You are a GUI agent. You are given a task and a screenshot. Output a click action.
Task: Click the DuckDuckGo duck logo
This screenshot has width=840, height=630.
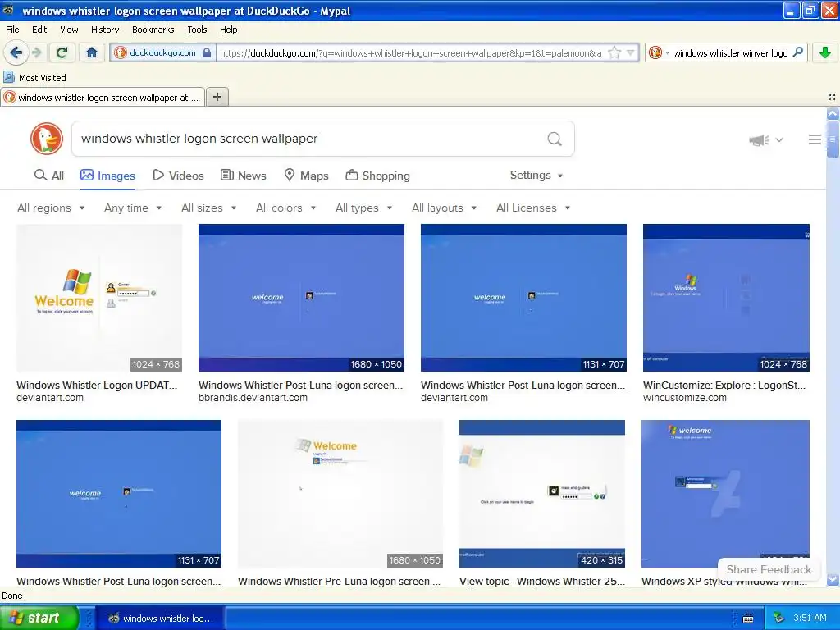coord(47,139)
